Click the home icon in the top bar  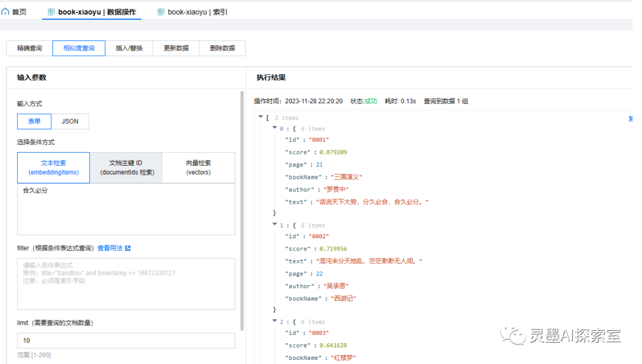point(5,11)
